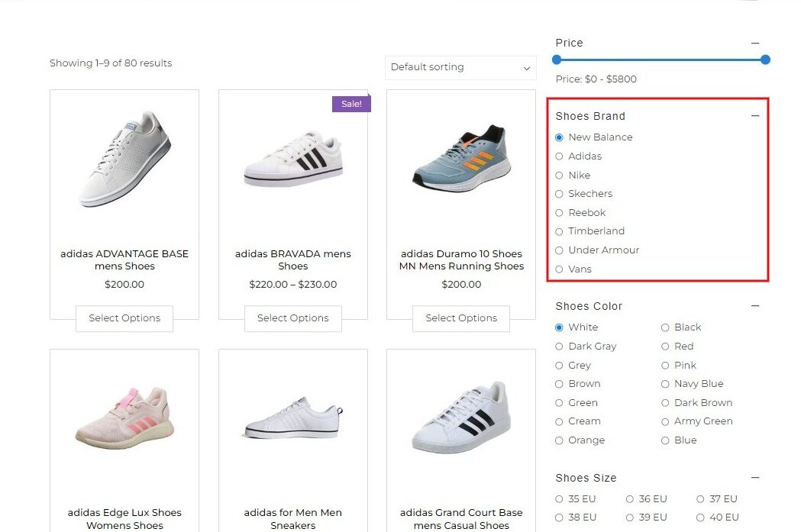Select shoe size 35 EU
The width and height of the screenshot is (801, 532).
(x=559, y=499)
